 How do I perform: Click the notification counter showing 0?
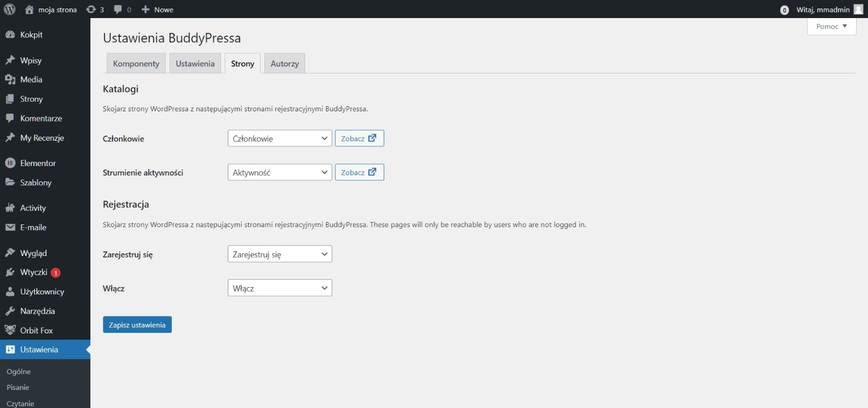coord(784,10)
